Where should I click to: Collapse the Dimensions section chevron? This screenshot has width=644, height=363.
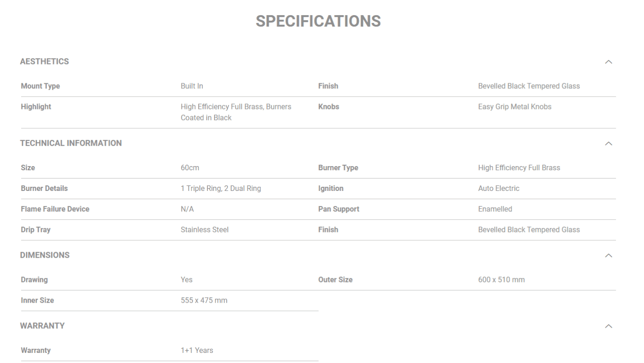pos(609,255)
